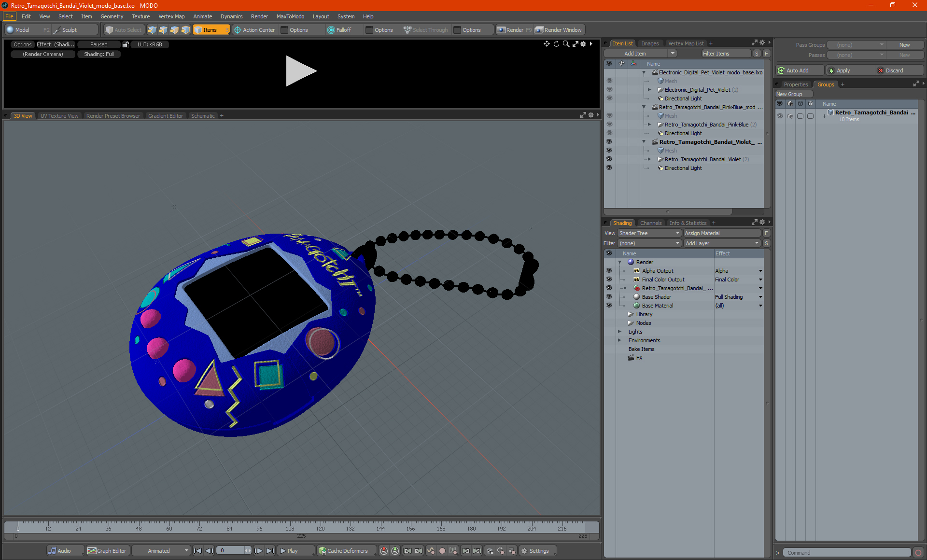927x560 pixels.
Task: Open the Texture menu
Action: point(140,16)
